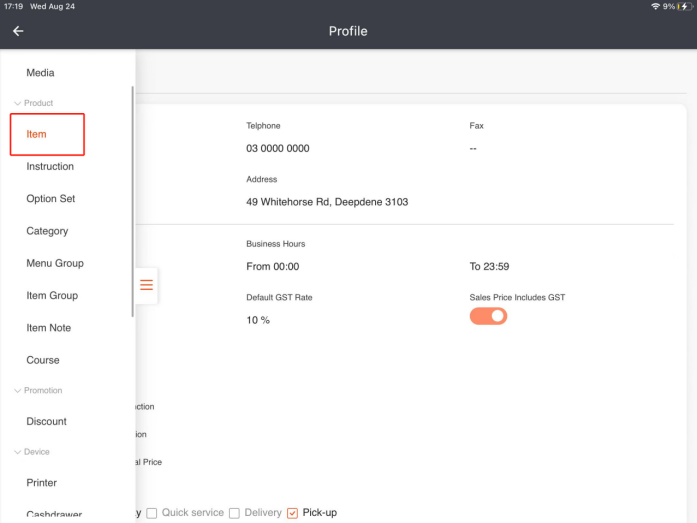Go back using the arrow icon
Screen dimensions: 697x523
(x=18, y=31)
